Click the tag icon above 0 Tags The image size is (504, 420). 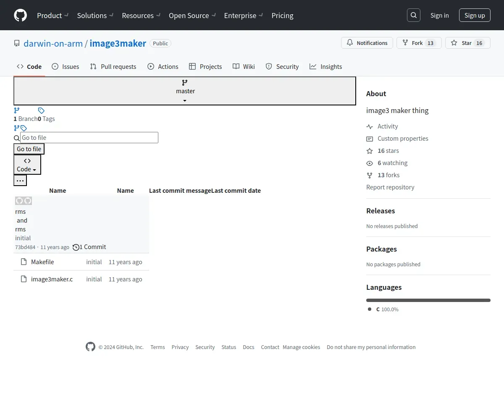click(x=41, y=110)
